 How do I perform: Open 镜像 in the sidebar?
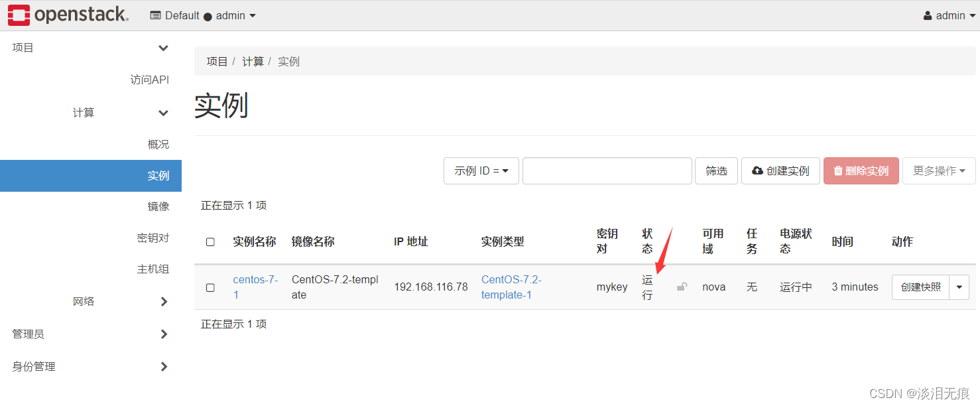(158, 206)
